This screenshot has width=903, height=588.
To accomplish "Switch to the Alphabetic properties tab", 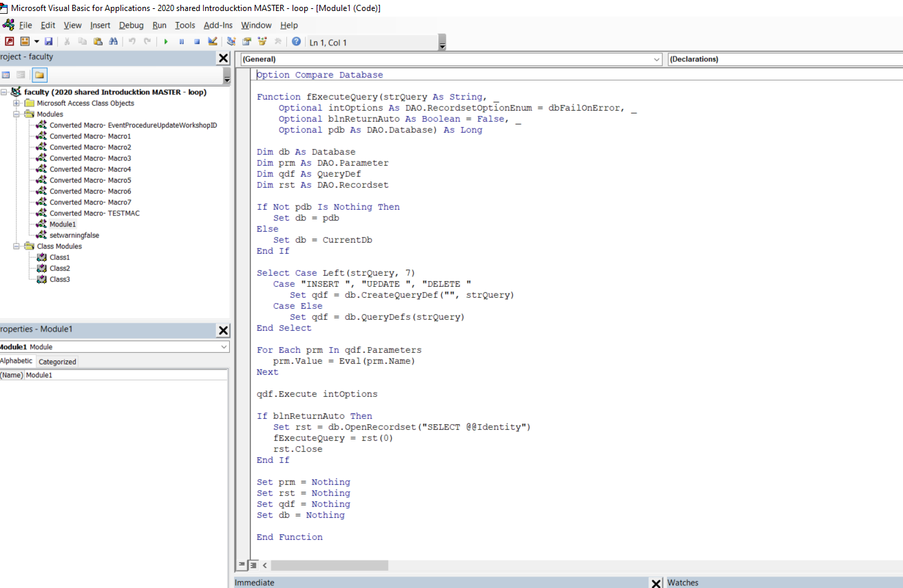I will [16, 361].
